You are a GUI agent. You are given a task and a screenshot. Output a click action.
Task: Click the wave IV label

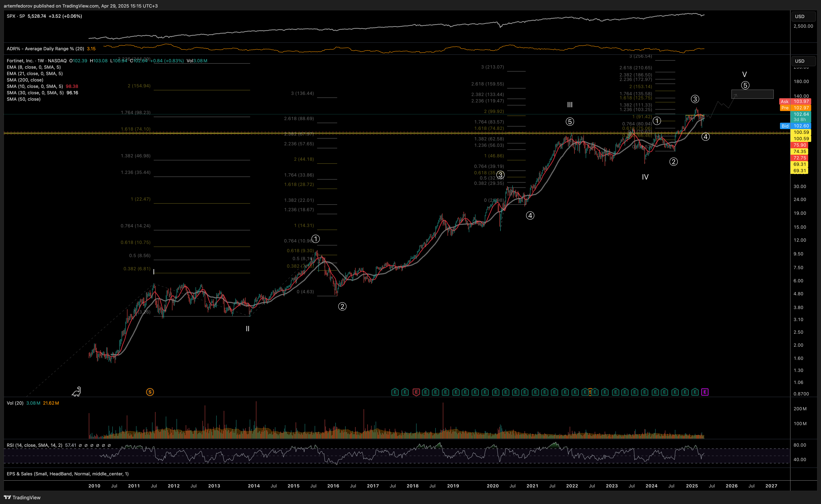tap(645, 177)
